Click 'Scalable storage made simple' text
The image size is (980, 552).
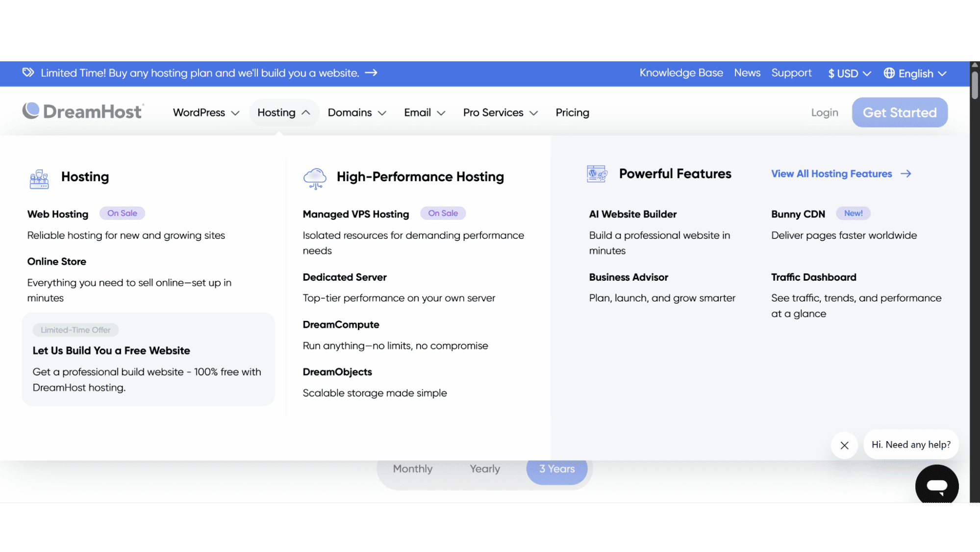(375, 393)
